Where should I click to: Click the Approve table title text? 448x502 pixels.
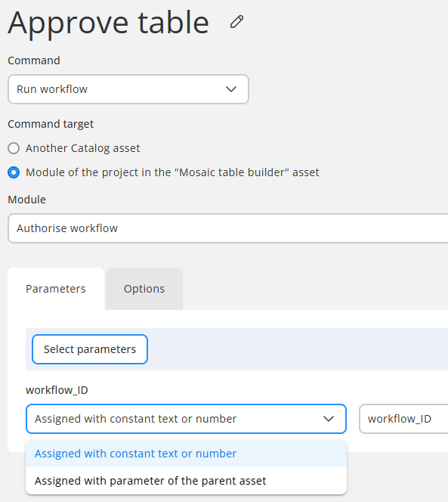click(109, 23)
